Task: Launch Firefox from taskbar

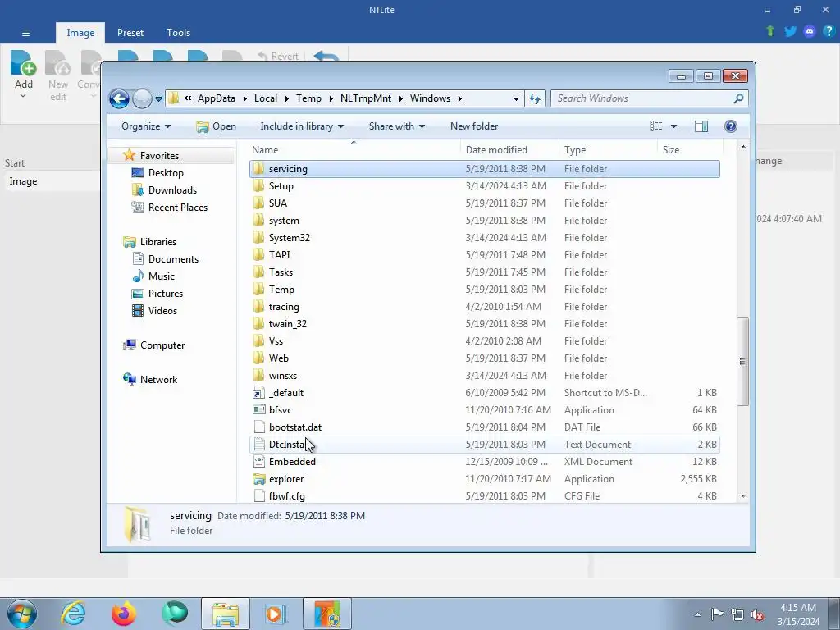Action: [124, 614]
